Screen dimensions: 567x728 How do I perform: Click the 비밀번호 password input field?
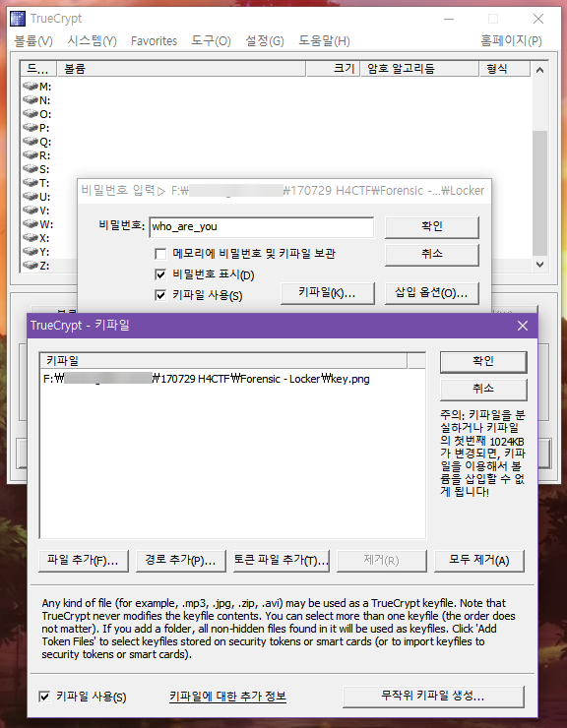point(262,227)
